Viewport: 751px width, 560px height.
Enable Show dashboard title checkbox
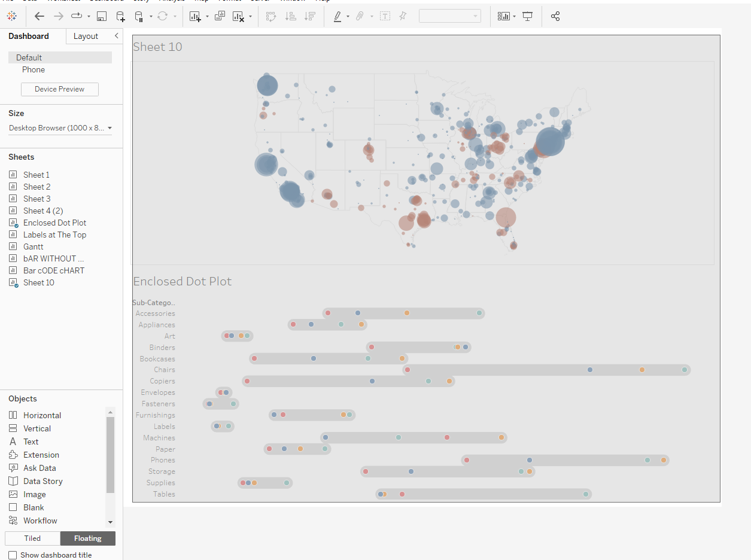pyautogui.click(x=13, y=555)
